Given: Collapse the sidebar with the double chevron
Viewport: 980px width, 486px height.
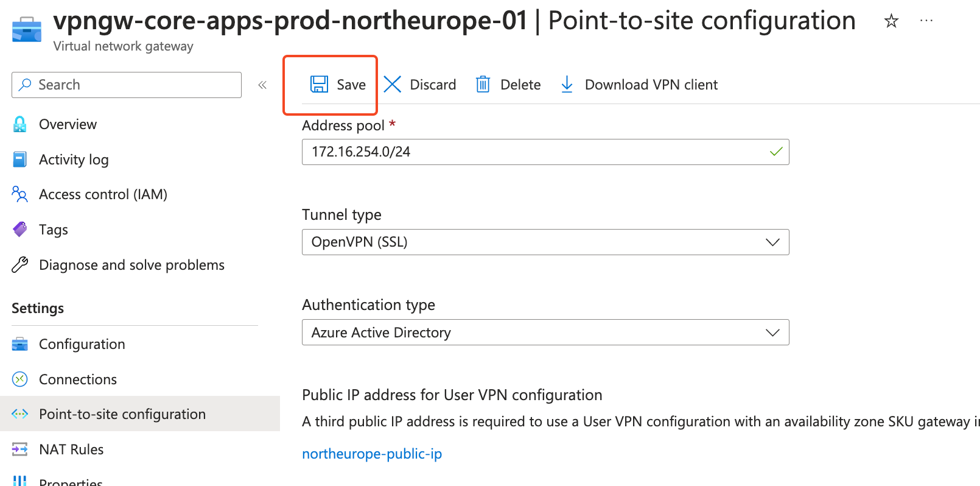Looking at the screenshot, I should pyautogui.click(x=262, y=85).
